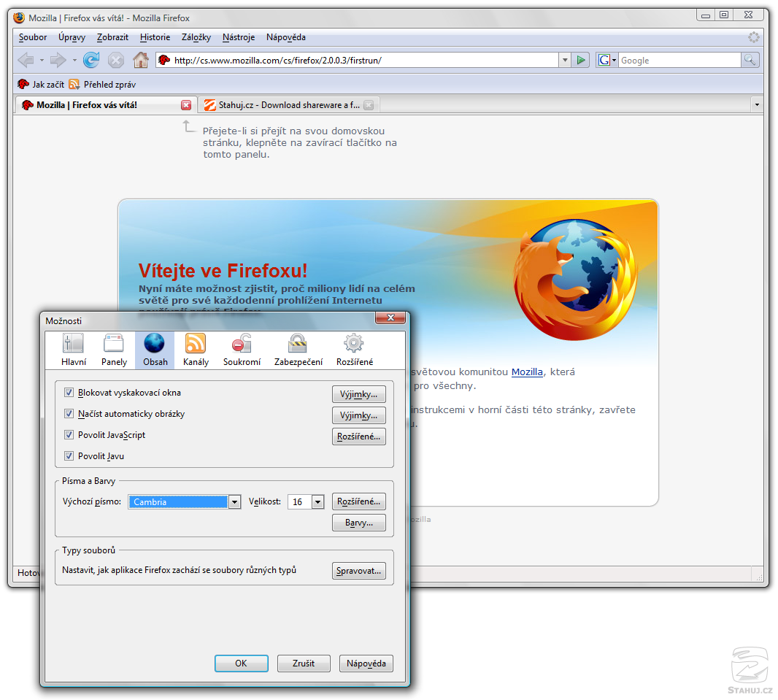Click Výjimky for automatic images
Screen dimensions: 778x700
click(x=359, y=415)
